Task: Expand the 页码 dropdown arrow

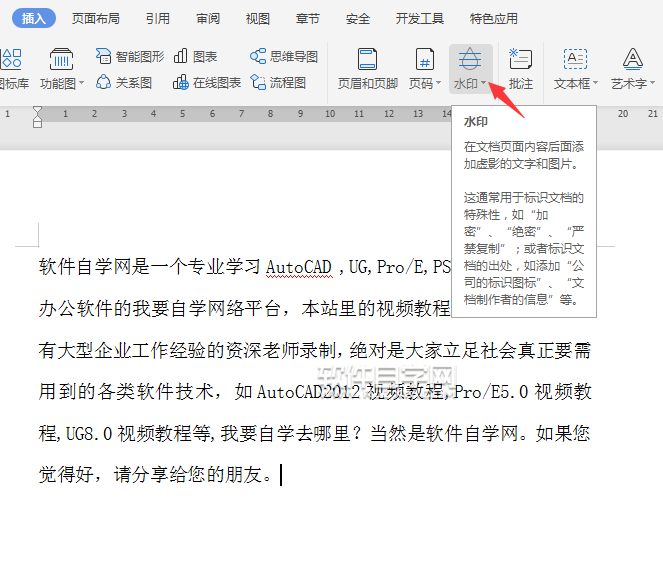Action: [x=438, y=83]
